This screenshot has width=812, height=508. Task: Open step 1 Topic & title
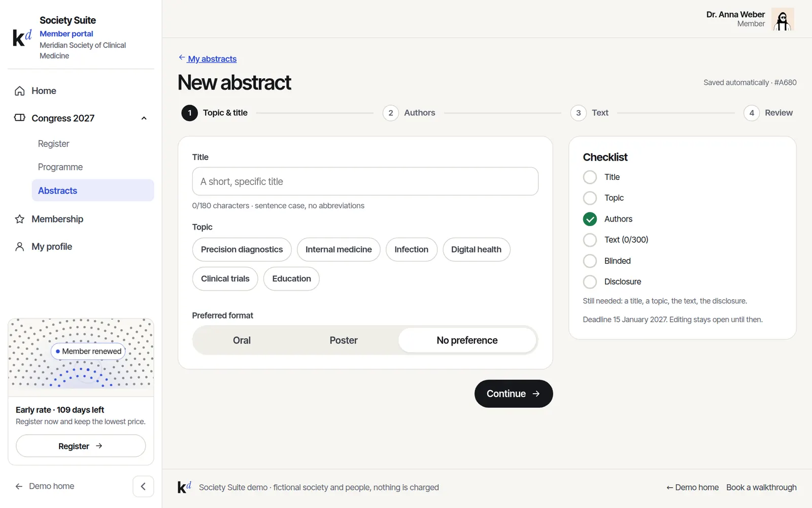(215, 113)
